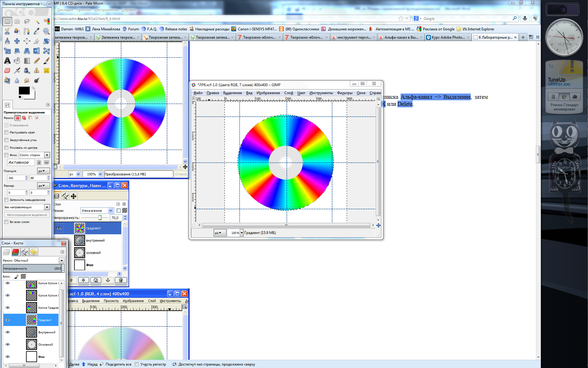Select the Flip tool

(x=37, y=51)
